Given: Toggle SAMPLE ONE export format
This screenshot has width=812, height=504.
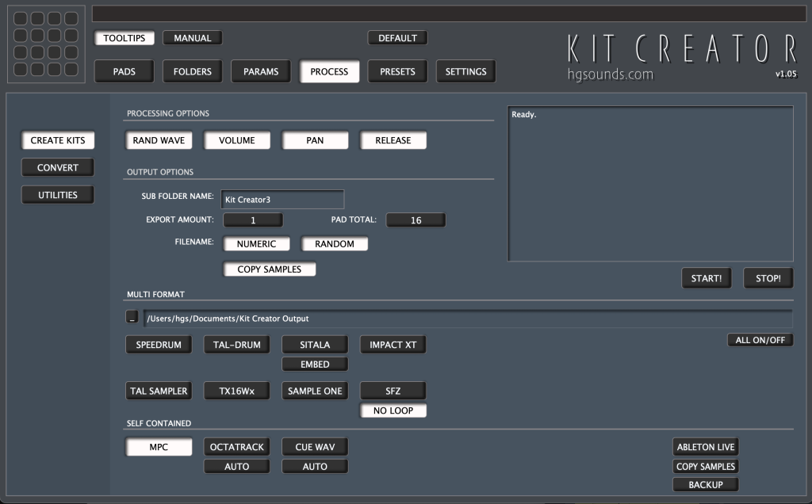Looking at the screenshot, I should 315,391.
